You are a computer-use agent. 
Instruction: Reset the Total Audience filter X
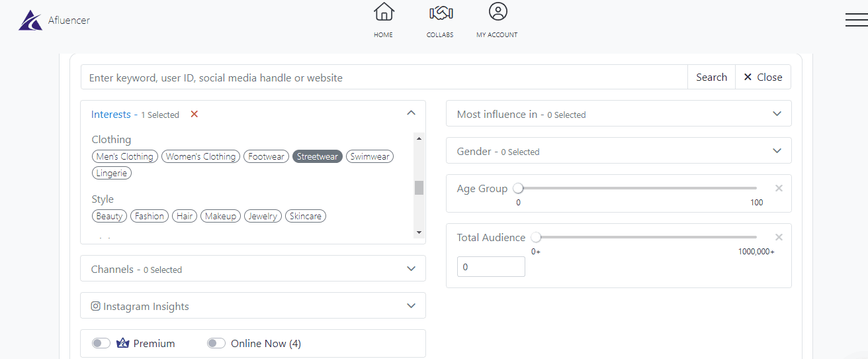point(779,237)
